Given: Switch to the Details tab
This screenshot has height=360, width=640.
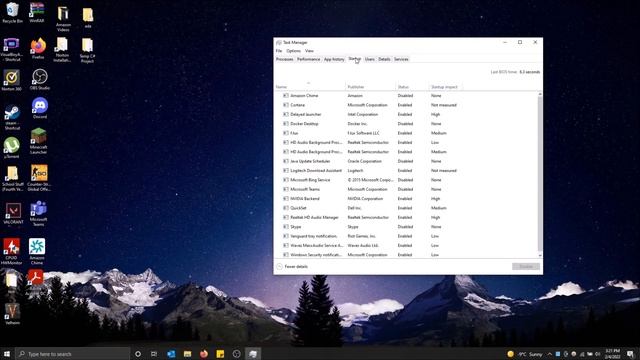Looking at the screenshot, I should (x=384, y=60).
